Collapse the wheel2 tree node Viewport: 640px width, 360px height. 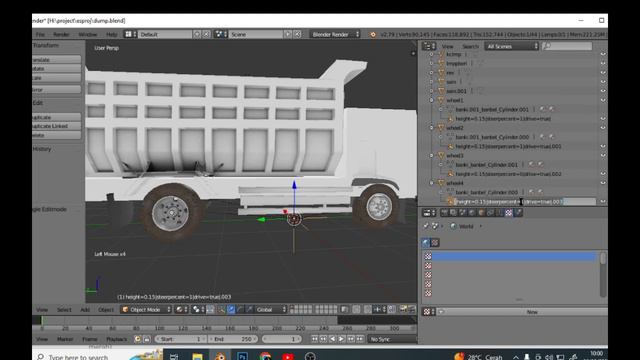pyautogui.click(x=432, y=128)
